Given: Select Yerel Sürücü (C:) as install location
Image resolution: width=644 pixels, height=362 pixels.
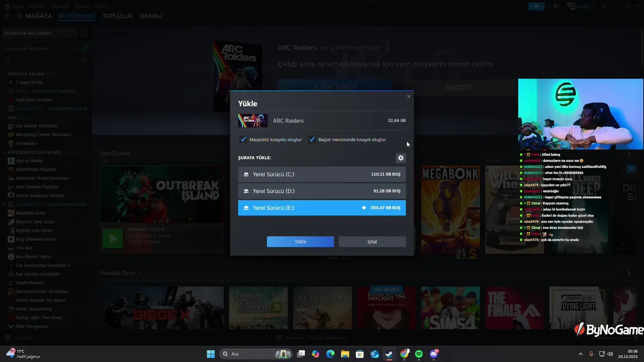Looking at the screenshot, I should point(322,174).
